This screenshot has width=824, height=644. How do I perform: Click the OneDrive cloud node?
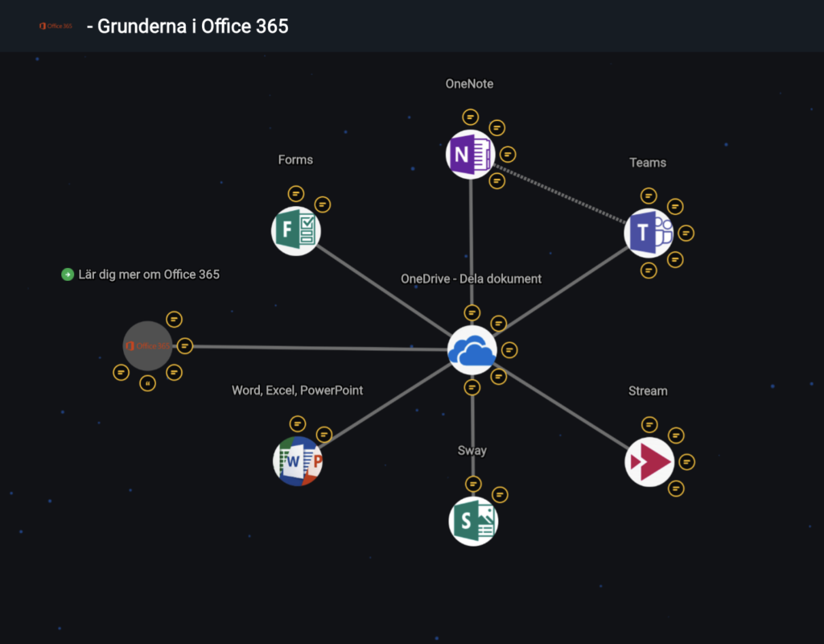point(472,350)
